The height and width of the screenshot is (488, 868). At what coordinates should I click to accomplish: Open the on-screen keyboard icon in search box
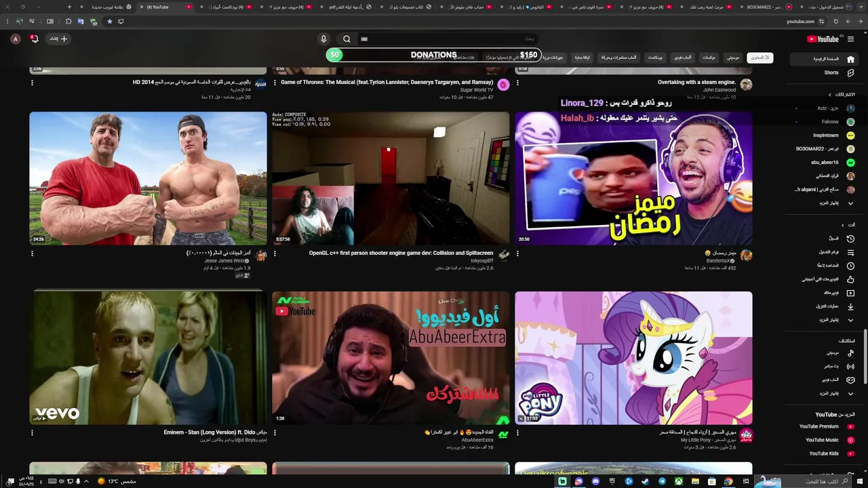[x=364, y=39]
